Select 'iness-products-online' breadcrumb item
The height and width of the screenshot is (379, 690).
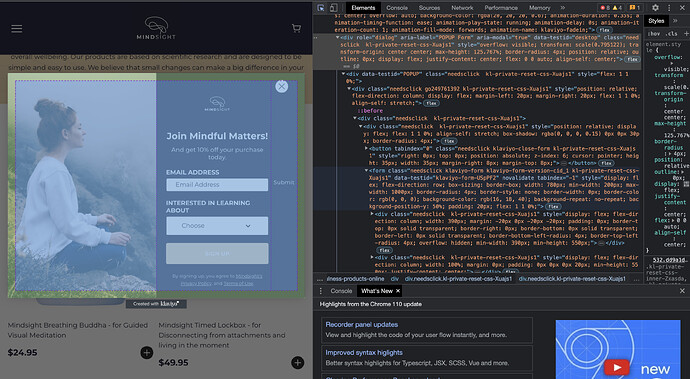pyautogui.click(x=356, y=279)
